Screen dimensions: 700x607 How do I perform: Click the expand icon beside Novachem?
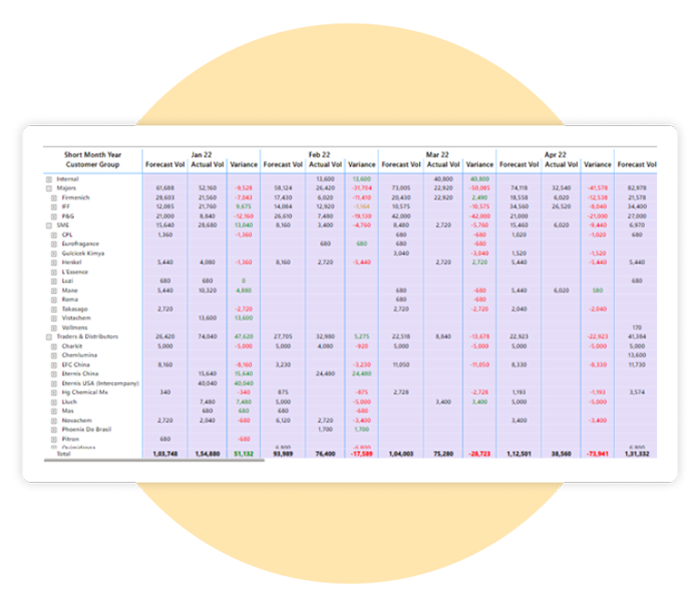(x=54, y=420)
